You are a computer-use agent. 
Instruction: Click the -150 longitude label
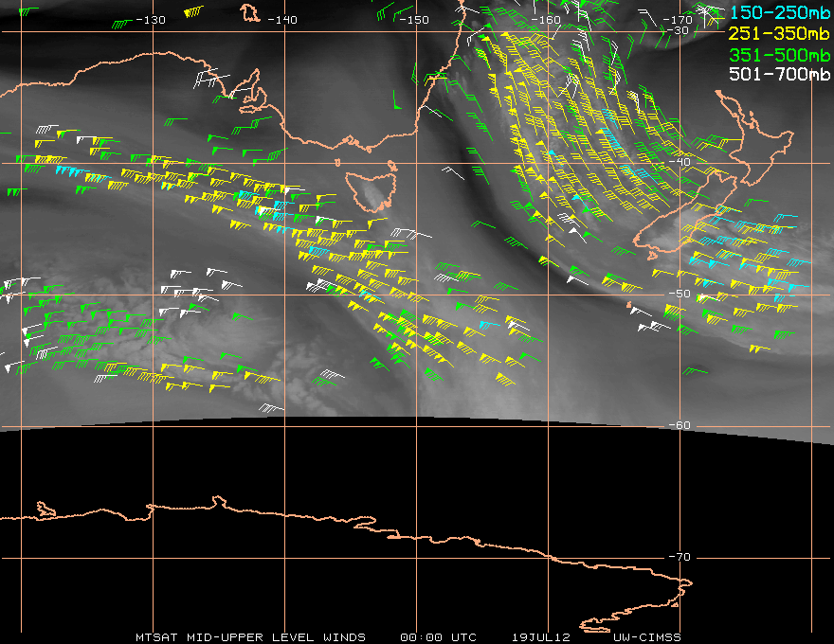coord(413,20)
